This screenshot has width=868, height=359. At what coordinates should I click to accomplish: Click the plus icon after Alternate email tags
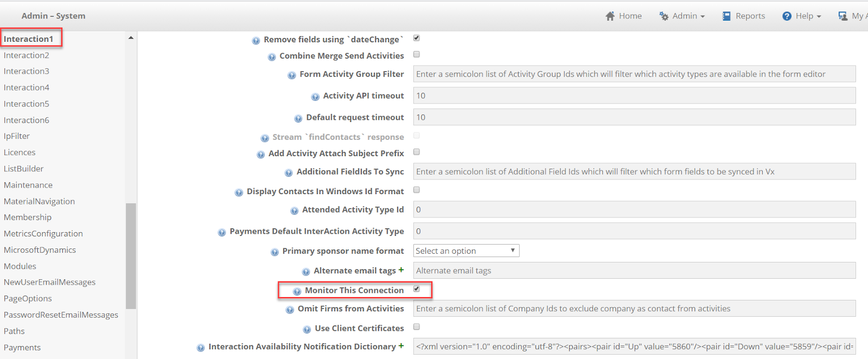point(401,270)
